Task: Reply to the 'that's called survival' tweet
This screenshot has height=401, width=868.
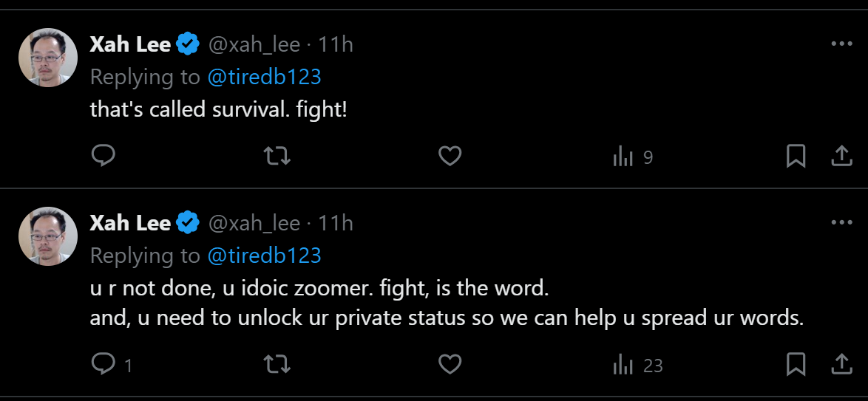Action: (103, 156)
